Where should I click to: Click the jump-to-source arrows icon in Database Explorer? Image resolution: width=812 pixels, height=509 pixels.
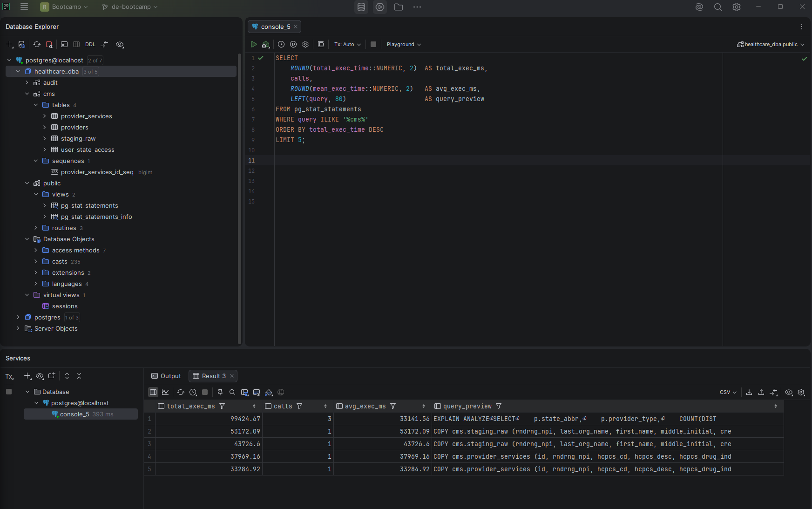click(104, 44)
